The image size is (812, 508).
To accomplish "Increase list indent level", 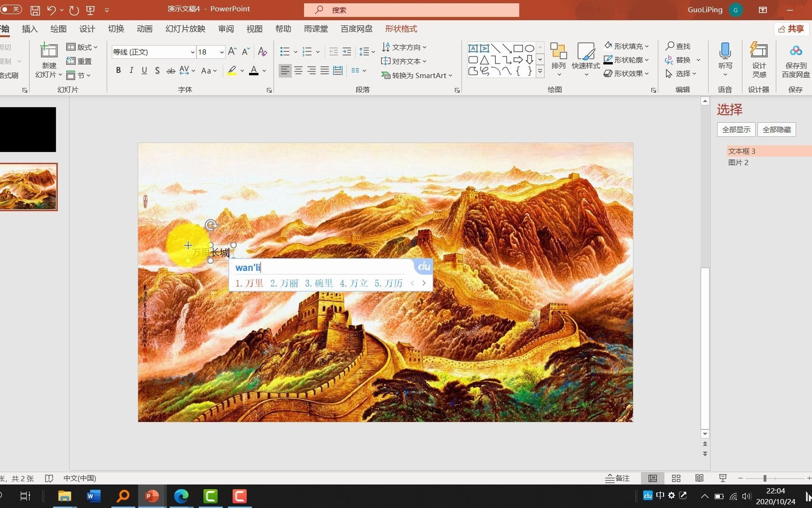I will pyautogui.click(x=347, y=52).
